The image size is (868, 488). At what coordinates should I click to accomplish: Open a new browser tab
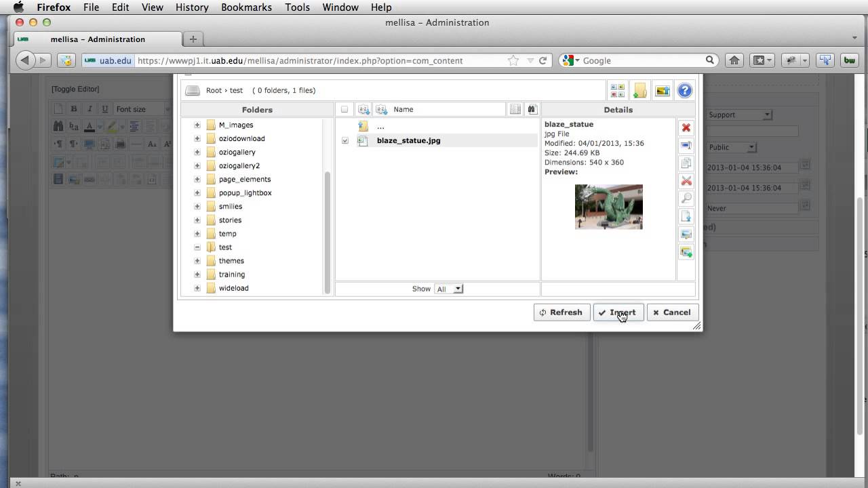click(193, 39)
